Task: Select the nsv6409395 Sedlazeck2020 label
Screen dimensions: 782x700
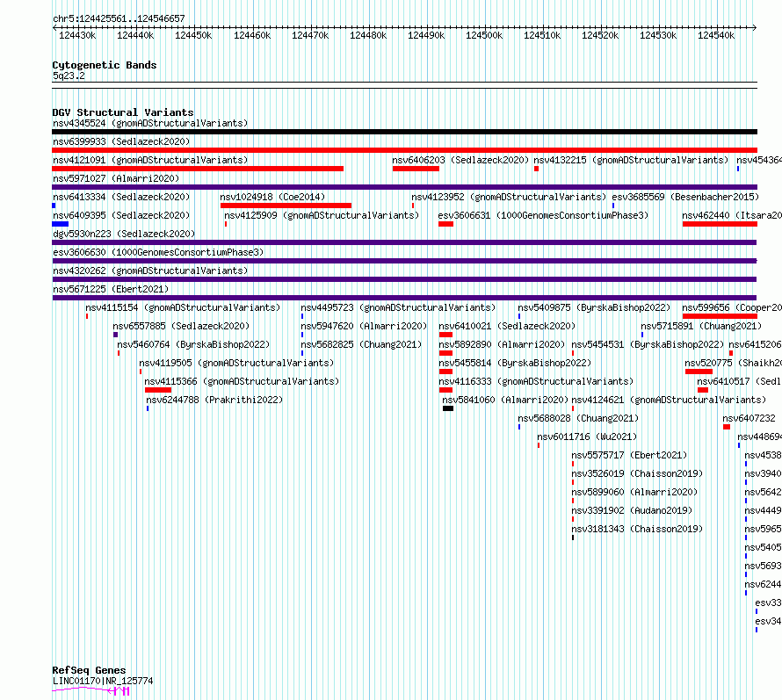Action: (x=121, y=215)
